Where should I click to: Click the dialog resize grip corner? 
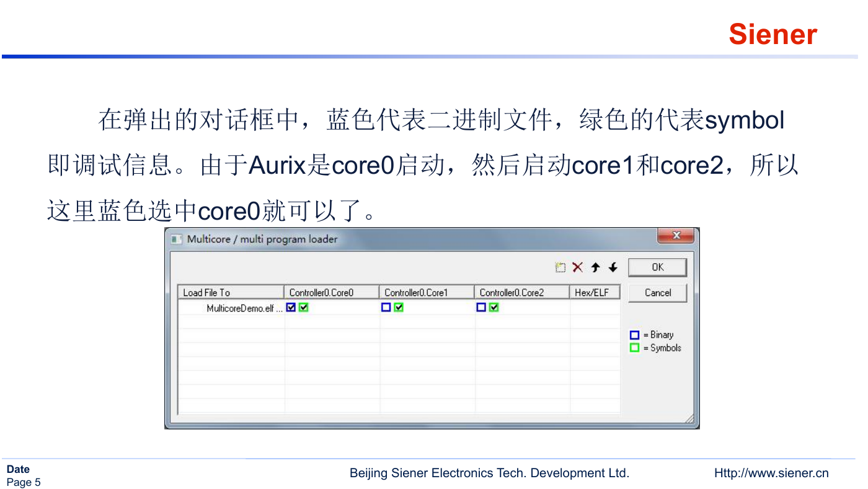689,419
